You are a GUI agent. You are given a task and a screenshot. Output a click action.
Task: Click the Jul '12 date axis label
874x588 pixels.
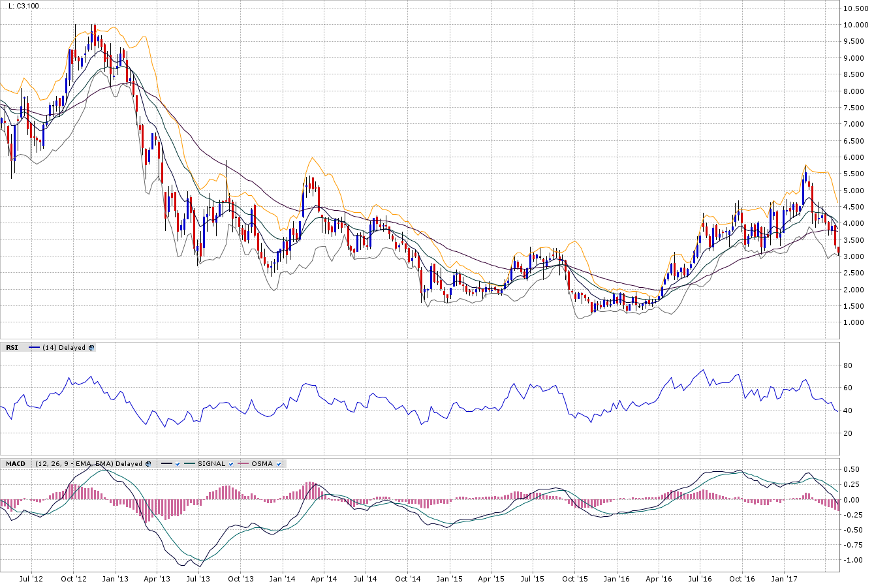[x=31, y=579]
